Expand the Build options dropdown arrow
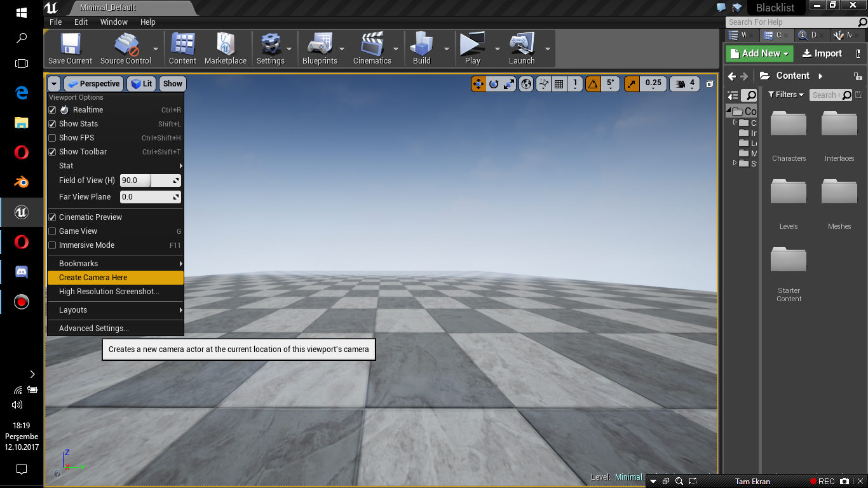 (x=446, y=49)
